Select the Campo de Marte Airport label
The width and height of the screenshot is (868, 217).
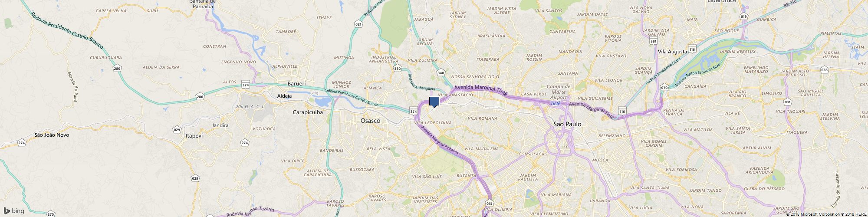559,92
